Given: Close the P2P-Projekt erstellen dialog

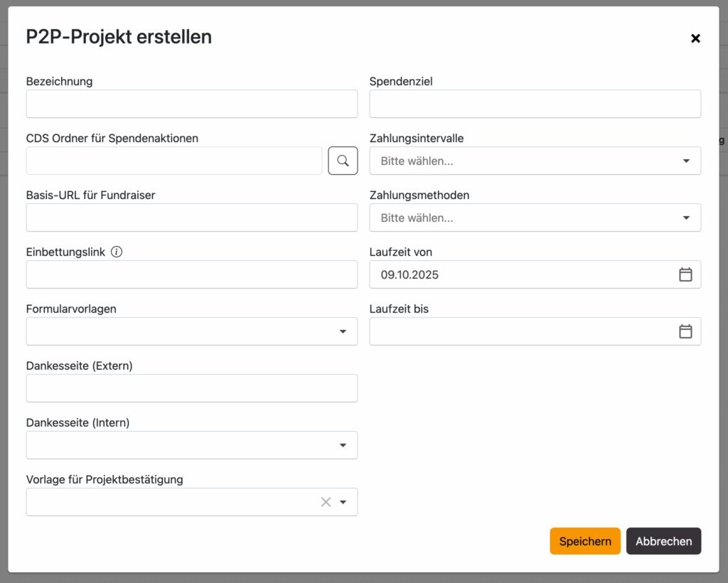Looking at the screenshot, I should [x=695, y=38].
